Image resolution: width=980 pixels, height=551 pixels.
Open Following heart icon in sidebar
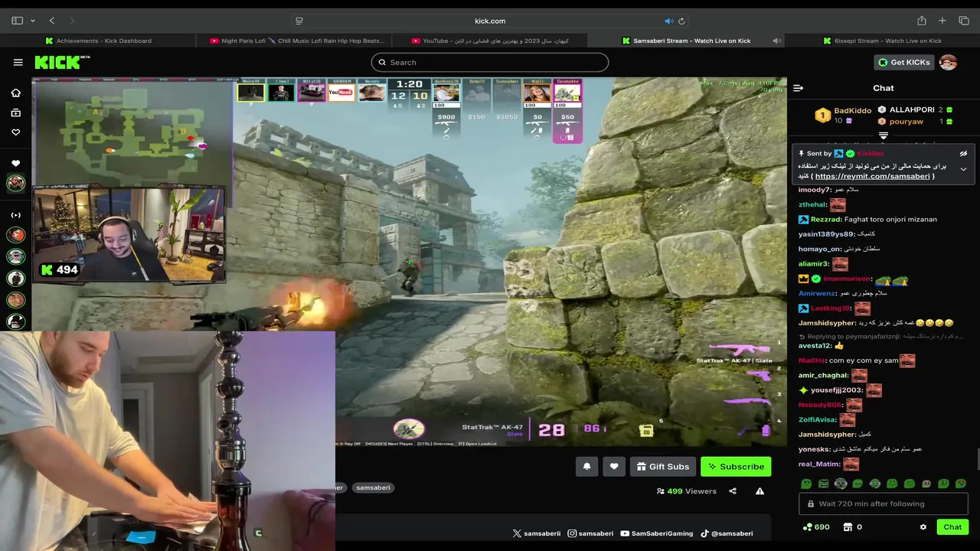coord(15,132)
